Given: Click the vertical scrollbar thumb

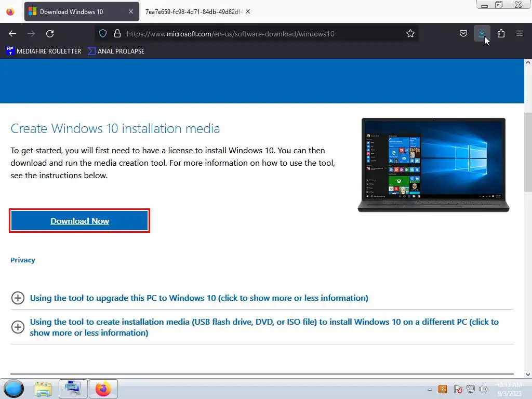Looking at the screenshot, I should pos(528,152).
